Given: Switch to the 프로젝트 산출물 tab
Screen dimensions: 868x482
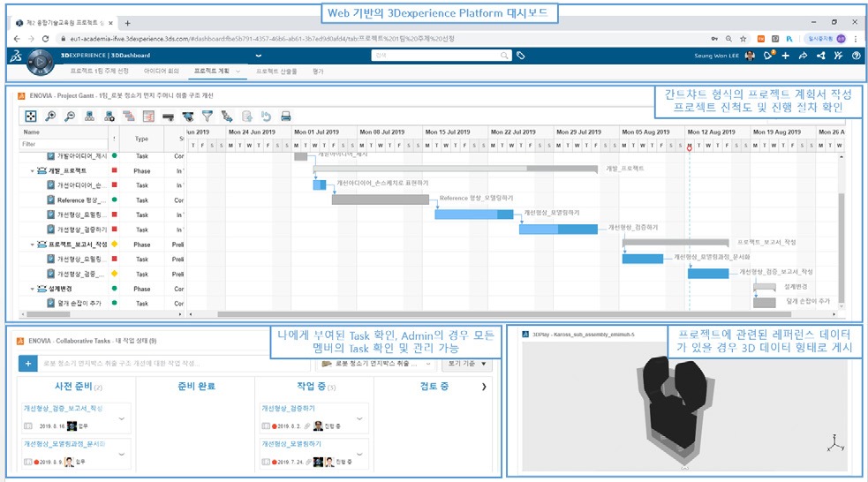Looking at the screenshot, I should point(275,71).
